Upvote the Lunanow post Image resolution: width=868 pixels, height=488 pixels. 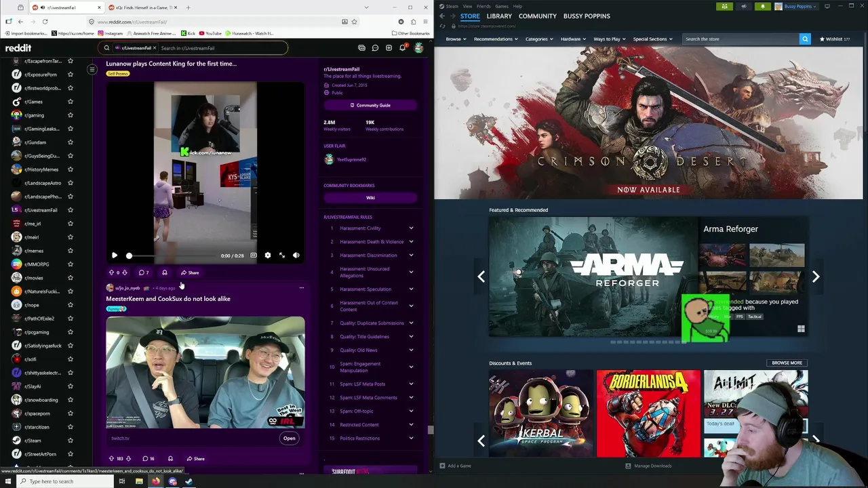111,272
